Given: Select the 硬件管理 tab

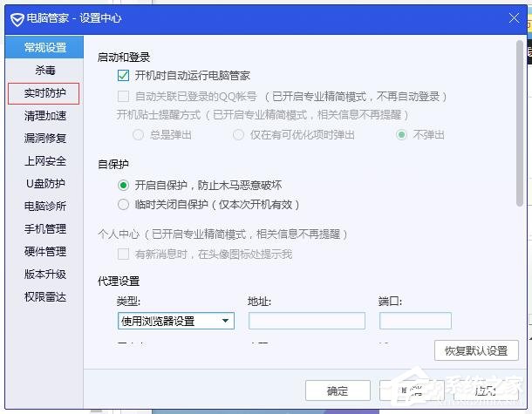Looking at the screenshot, I should point(44,252).
